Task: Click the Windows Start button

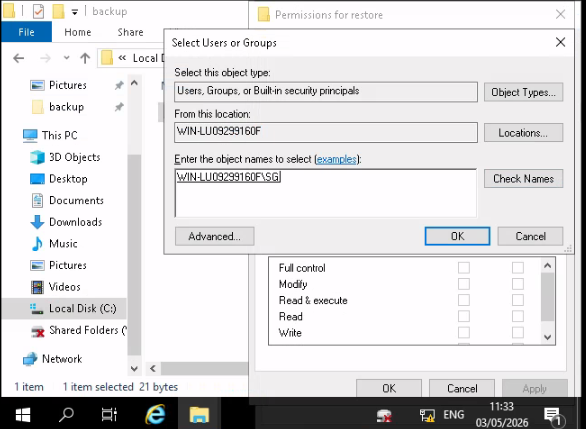Action: coord(23,414)
